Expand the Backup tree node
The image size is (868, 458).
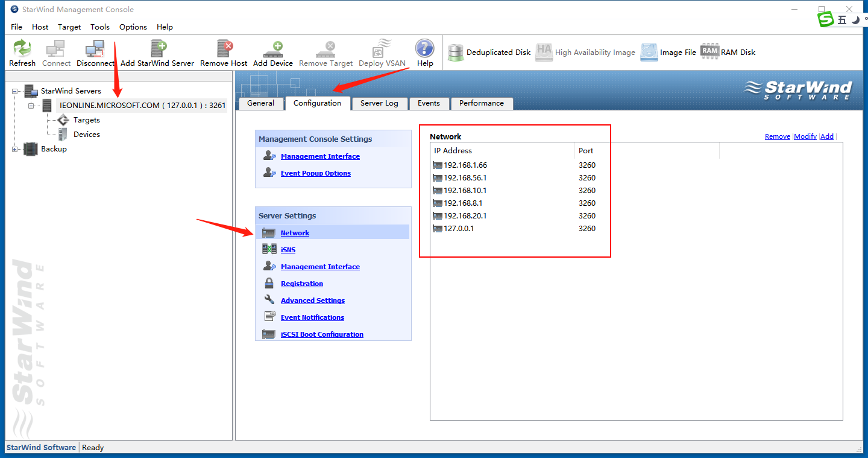click(15, 149)
